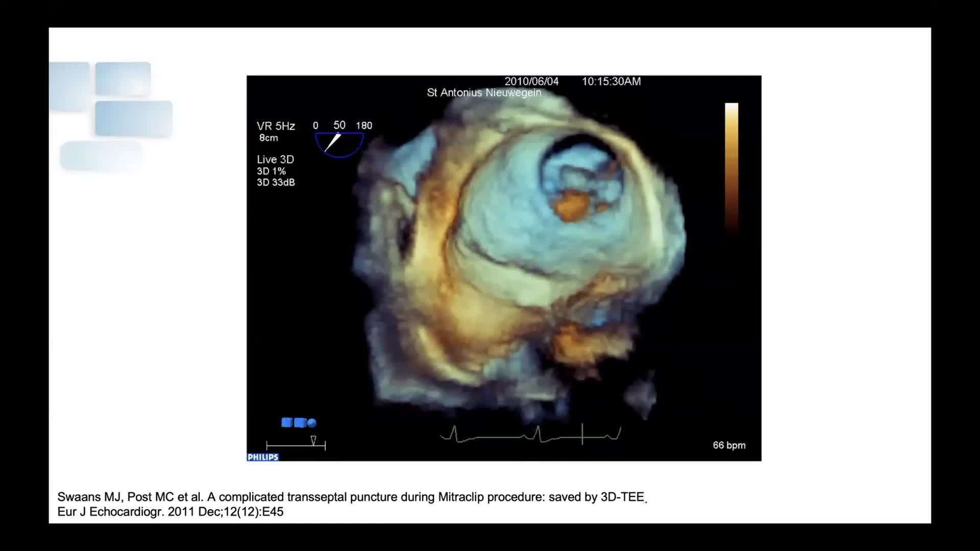This screenshot has height=551, width=980.
Task: Click the 3D 33dB gain readout
Action: click(x=276, y=183)
